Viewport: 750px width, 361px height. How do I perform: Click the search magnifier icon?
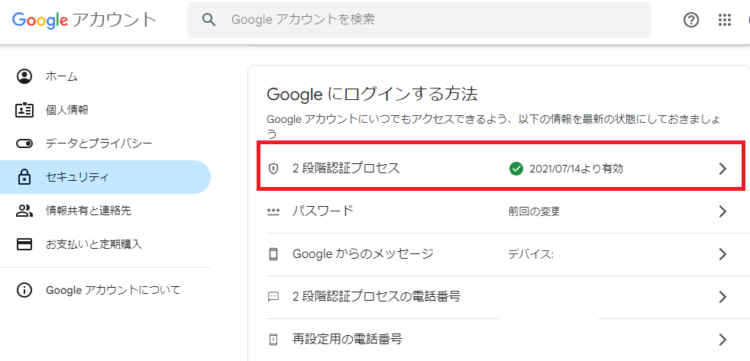209,20
